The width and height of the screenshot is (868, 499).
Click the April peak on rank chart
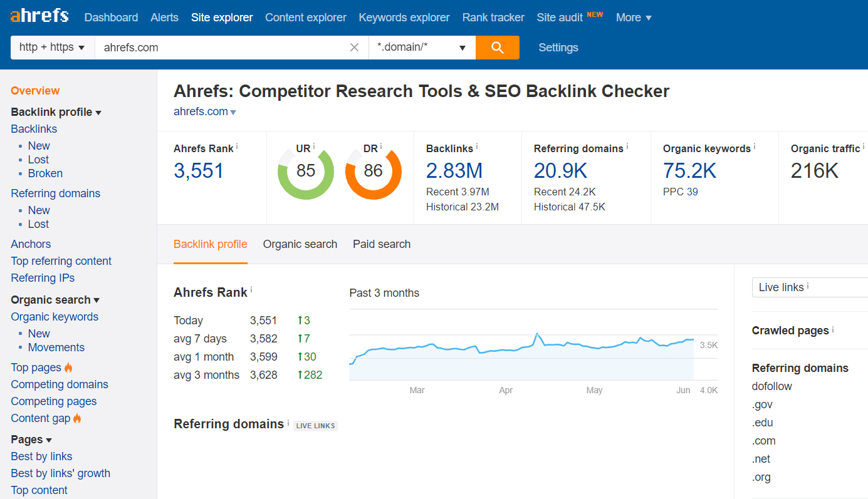tap(537, 334)
